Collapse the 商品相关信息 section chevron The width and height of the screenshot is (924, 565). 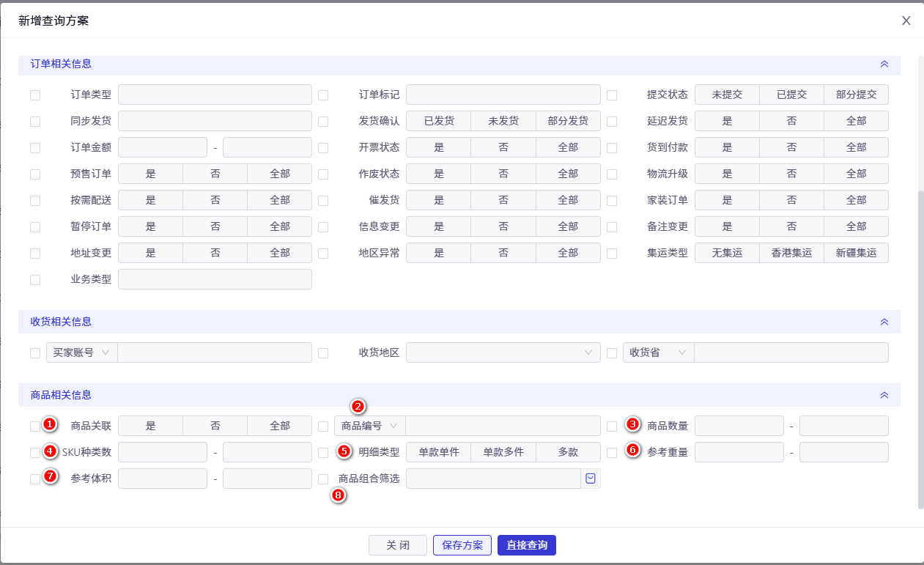[x=884, y=395]
